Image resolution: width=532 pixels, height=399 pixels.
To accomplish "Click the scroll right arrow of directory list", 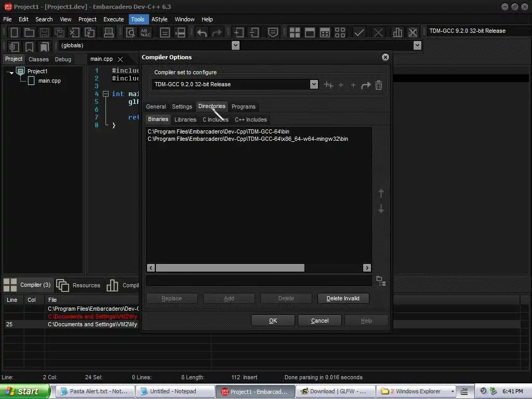I will point(367,268).
